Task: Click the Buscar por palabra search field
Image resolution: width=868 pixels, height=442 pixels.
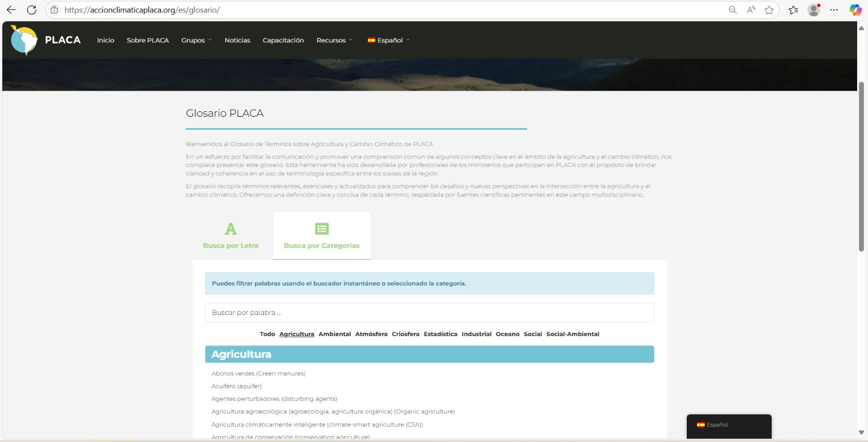Action: click(x=429, y=313)
